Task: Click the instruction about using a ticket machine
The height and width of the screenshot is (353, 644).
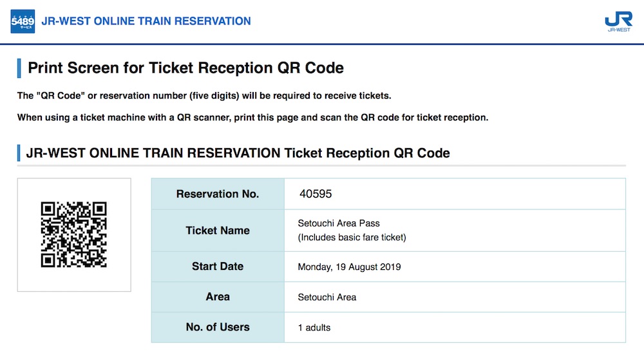Action: tap(253, 118)
